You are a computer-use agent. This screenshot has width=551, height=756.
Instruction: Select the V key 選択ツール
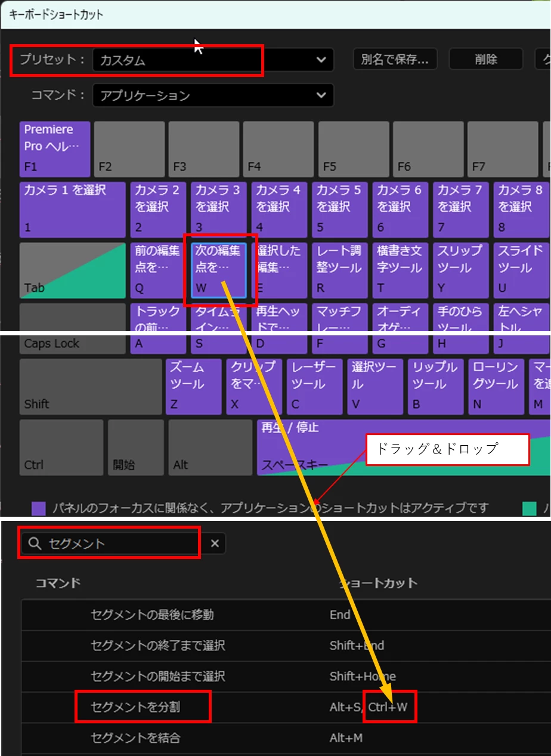(375, 387)
